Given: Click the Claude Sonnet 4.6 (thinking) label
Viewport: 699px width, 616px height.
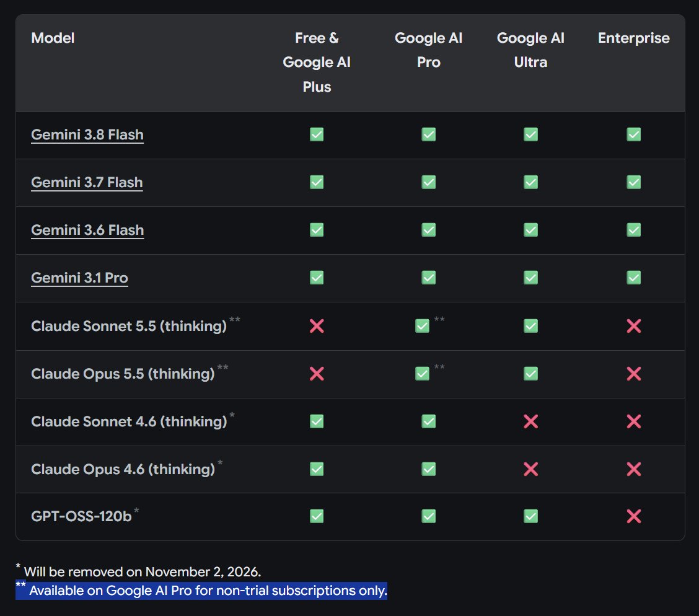Looking at the screenshot, I should (x=129, y=421).
